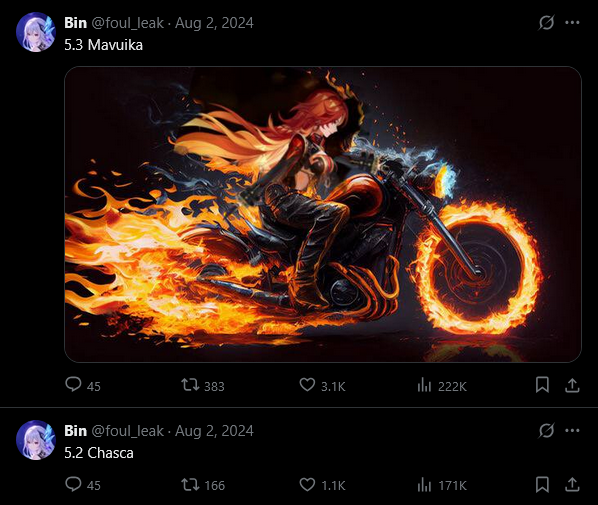Click the Grok icon on the Chasca post
Image resolution: width=598 pixels, height=505 pixels.
tap(546, 431)
